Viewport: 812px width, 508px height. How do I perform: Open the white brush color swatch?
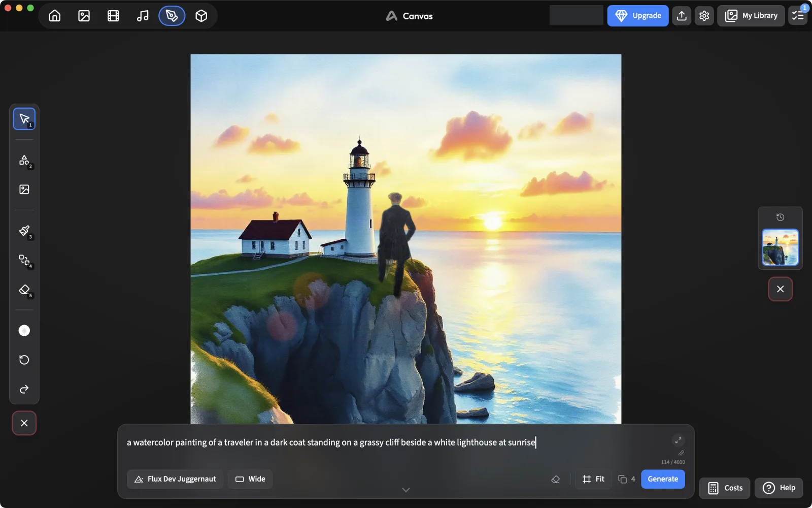24,331
